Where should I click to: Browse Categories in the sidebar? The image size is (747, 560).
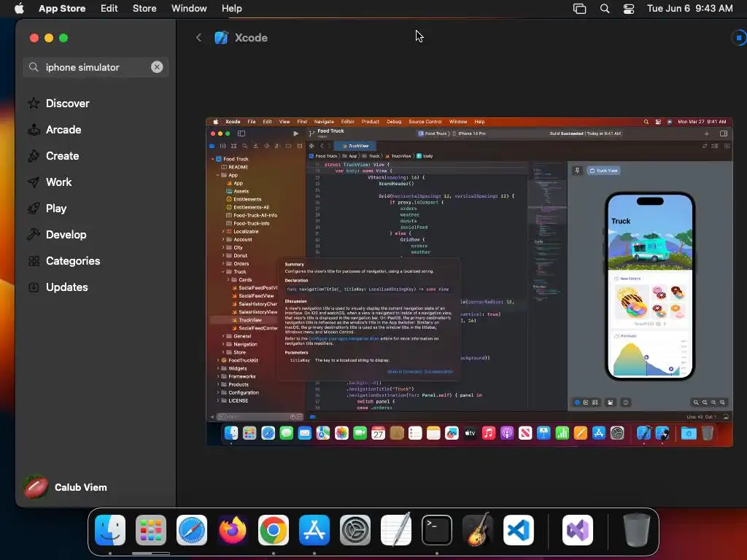point(72,260)
